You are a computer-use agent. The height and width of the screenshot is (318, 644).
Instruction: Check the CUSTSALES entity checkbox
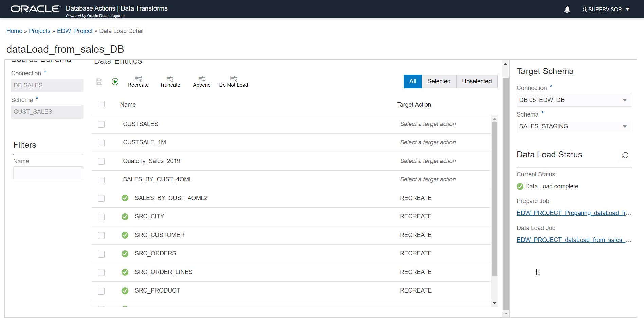[x=101, y=124]
